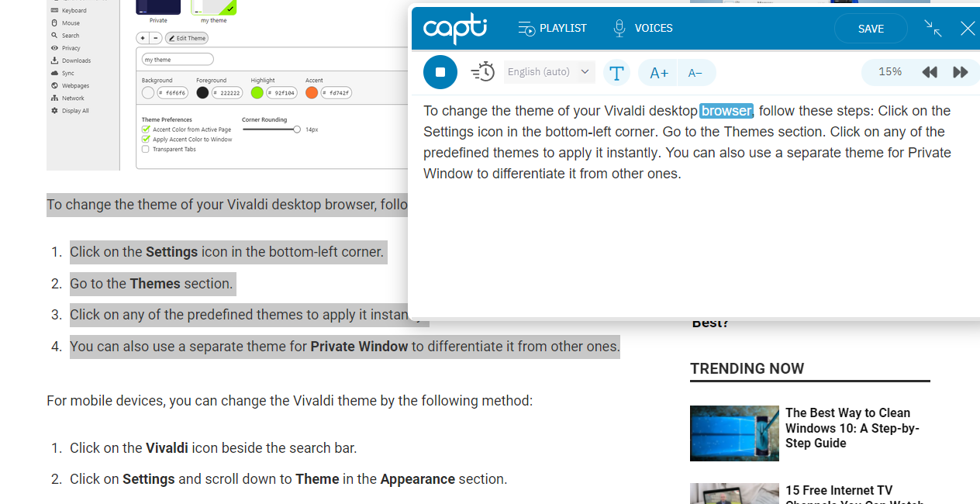Click the black Foreground color swatch

(202, 93)
